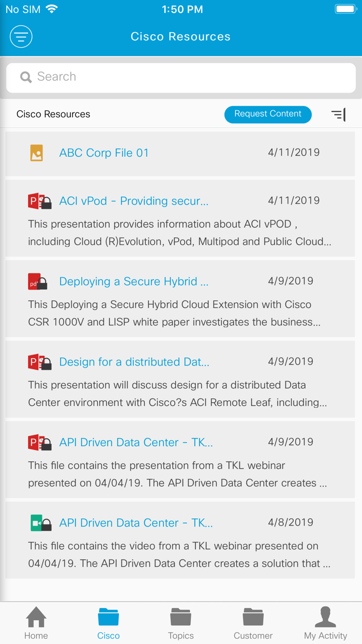Open the Customer tab
This screenshot has height=644, width=362.
pos(253,624)
